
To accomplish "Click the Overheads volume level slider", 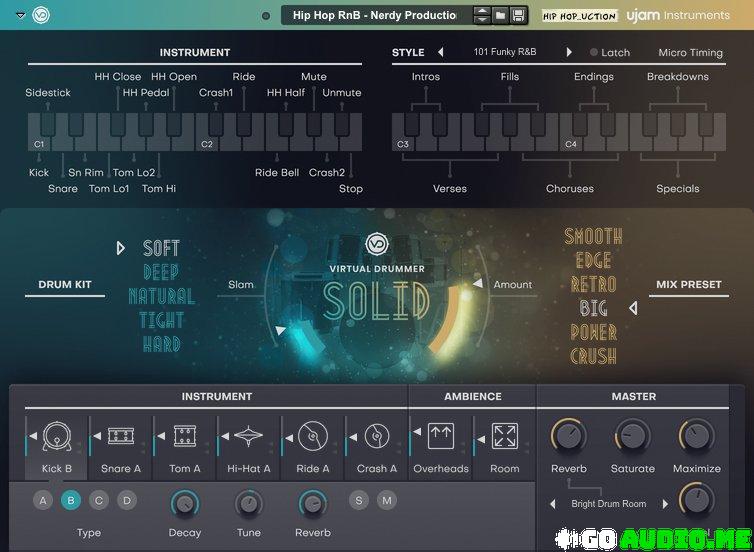I will tap(411, 437).
